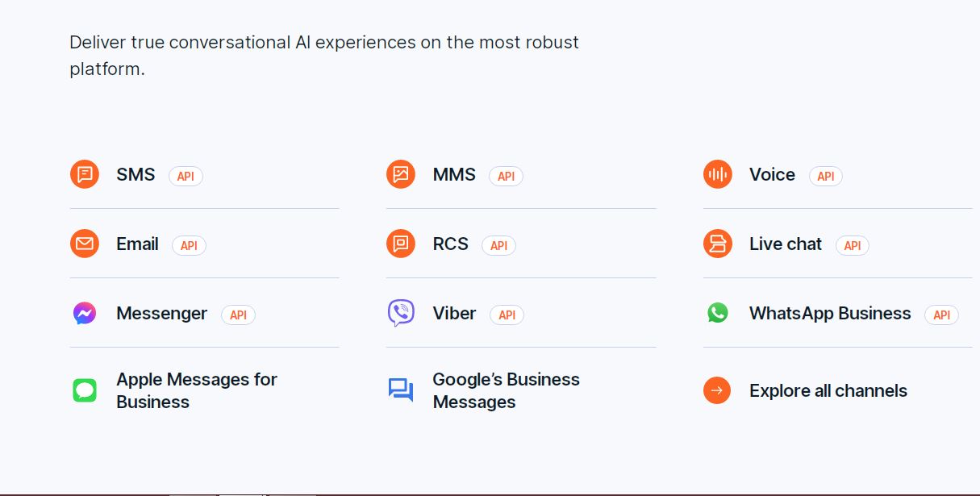The height and width of the screenshot is (496, 980).
Task: Select the API badge next to WhatsApp Business
Action: coord(941,315)
